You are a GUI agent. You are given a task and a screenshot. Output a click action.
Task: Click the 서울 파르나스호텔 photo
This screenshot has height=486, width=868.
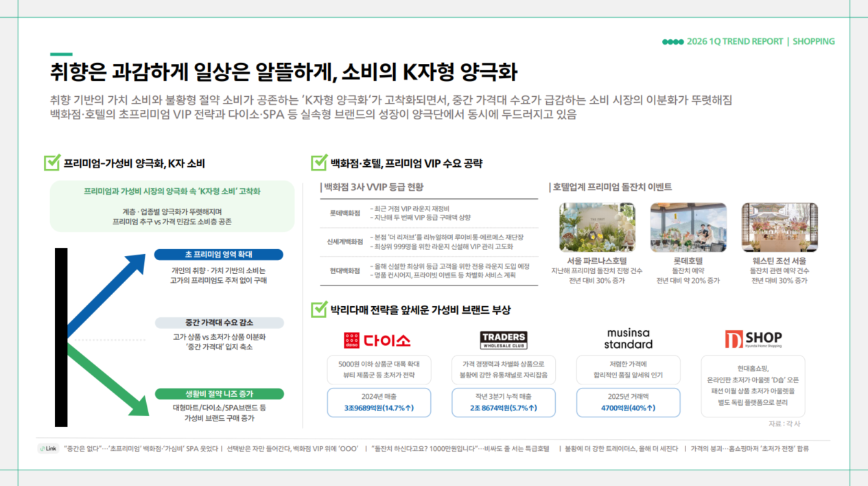(596, 227)
